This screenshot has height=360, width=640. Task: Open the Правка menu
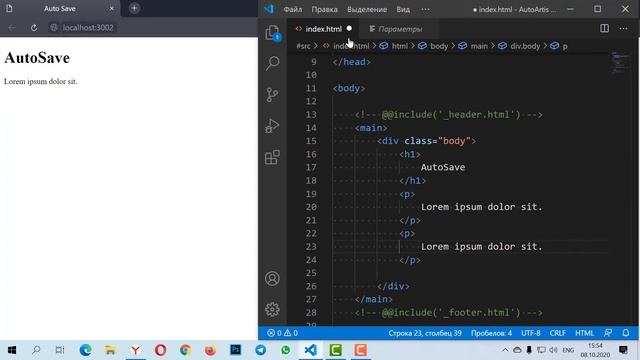click(324, 9)
